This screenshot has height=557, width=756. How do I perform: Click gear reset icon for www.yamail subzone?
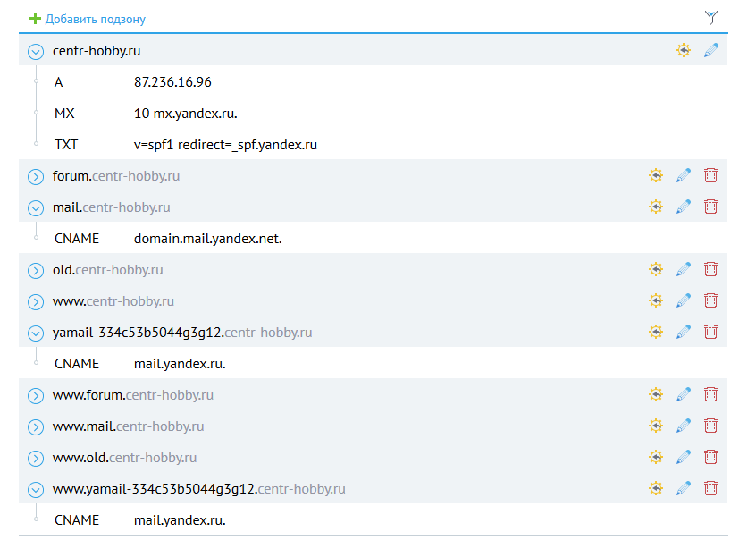pyautogui.click(x=656, y=489)
